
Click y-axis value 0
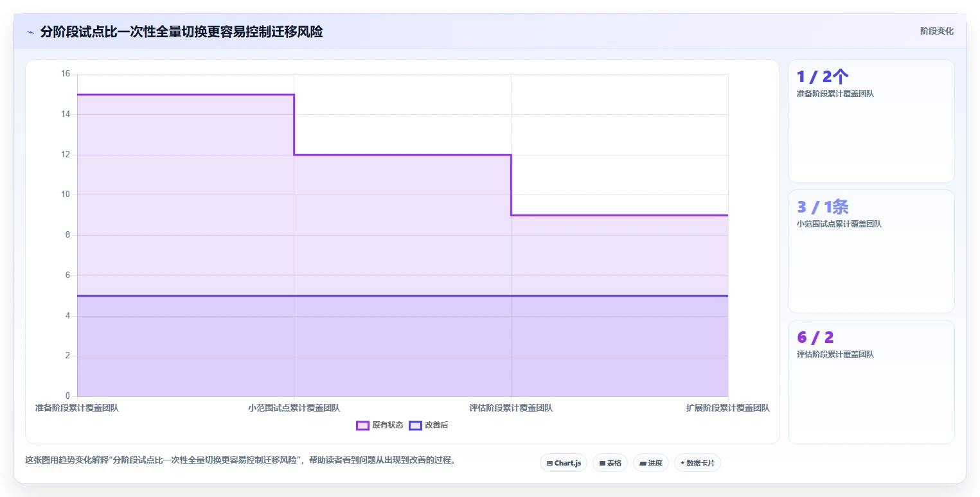(67, 396)
